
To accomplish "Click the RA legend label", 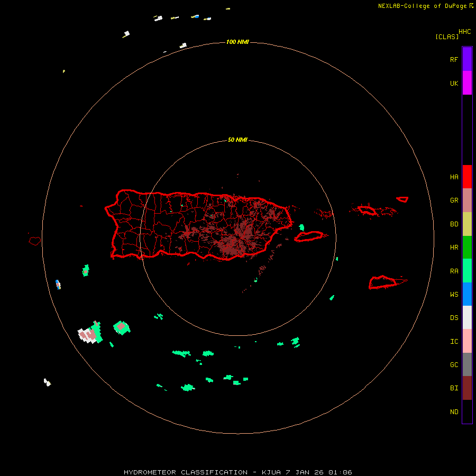I will (454, 271).
